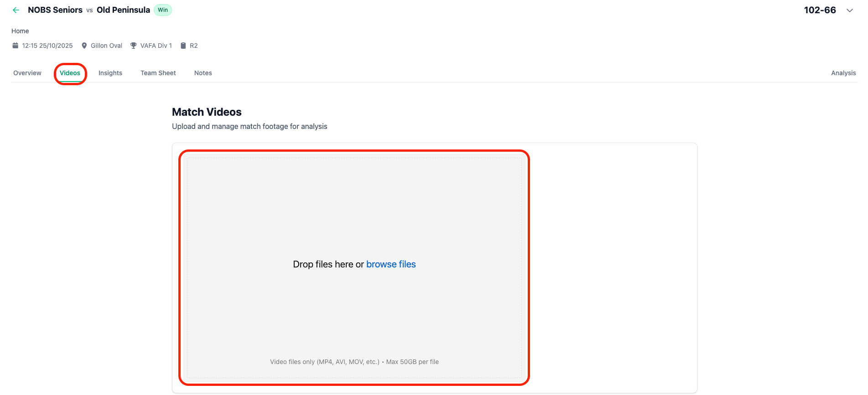The height and width of the screenshot is (395, 868).
Task: Switch to the Insights tab
Action: click(110, 73)
